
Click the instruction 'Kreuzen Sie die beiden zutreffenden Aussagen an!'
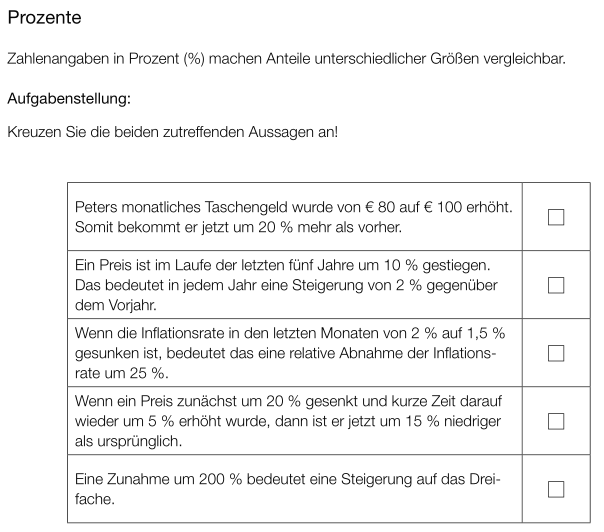tap(172, 131)
